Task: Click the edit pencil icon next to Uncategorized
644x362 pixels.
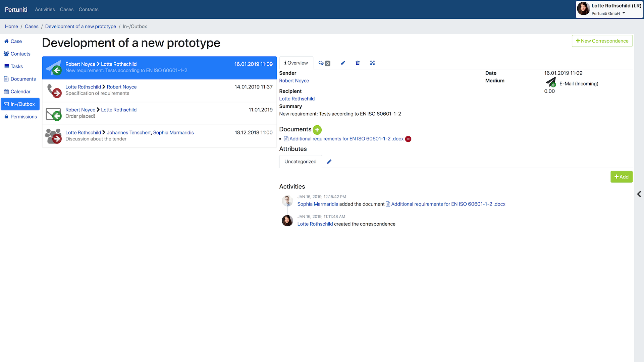Action: pyautogui.click(x=329, y=161)
